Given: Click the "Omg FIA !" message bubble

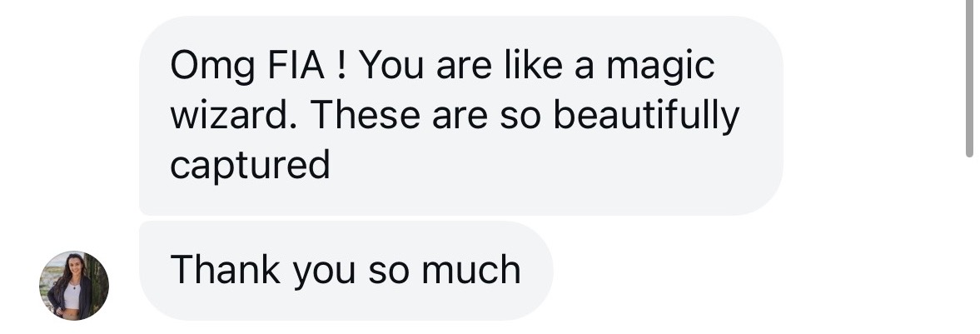Looking at the screenshot, I should point(460,115).
